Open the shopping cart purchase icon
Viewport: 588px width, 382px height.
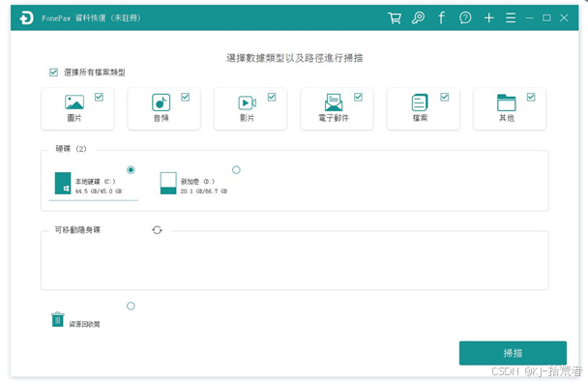tap(395, 18)
